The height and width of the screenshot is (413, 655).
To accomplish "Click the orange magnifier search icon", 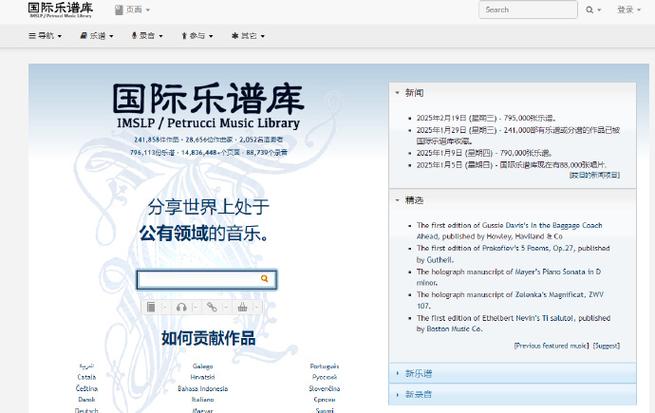I will click(265, 279).
